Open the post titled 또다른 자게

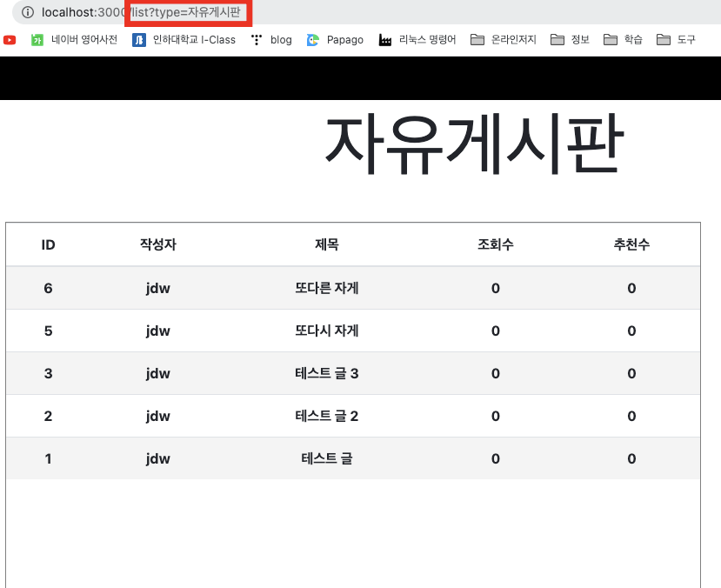pos(327,288)
